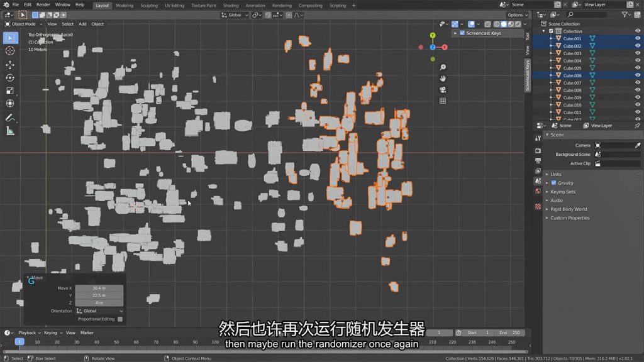This screenshot has width=644, height=362.
Task: Toggle the Screencast Keys checkbox
Action: pos(462,33)
